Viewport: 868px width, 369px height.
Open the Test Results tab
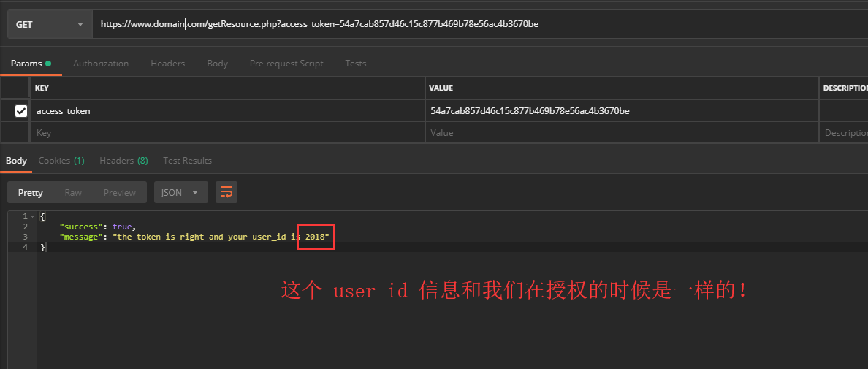tap(187, 161)
